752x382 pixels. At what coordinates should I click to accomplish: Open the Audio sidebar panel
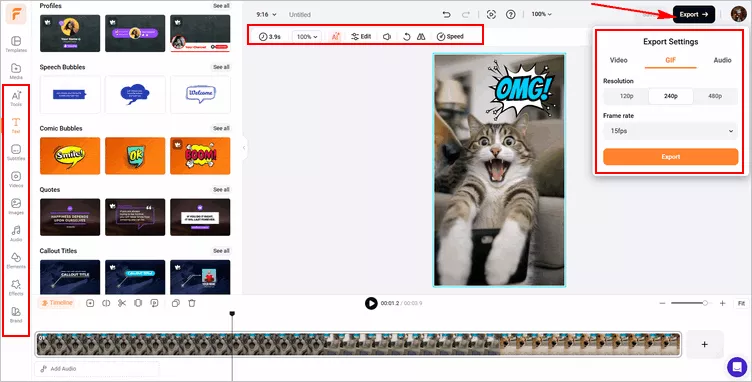click(16, 233)
